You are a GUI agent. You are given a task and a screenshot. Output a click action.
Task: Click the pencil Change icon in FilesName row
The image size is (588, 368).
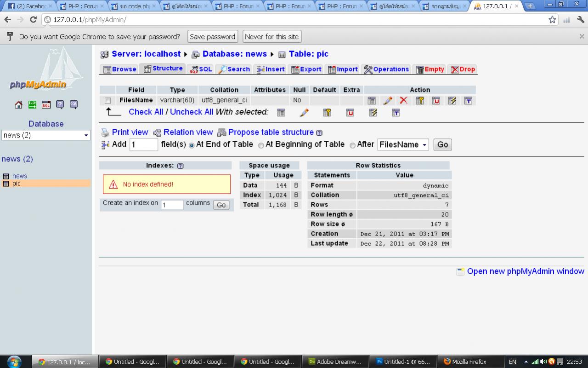coord(388,100)
